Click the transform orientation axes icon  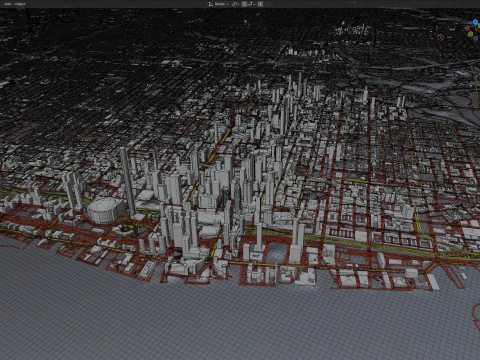[211, 4]
